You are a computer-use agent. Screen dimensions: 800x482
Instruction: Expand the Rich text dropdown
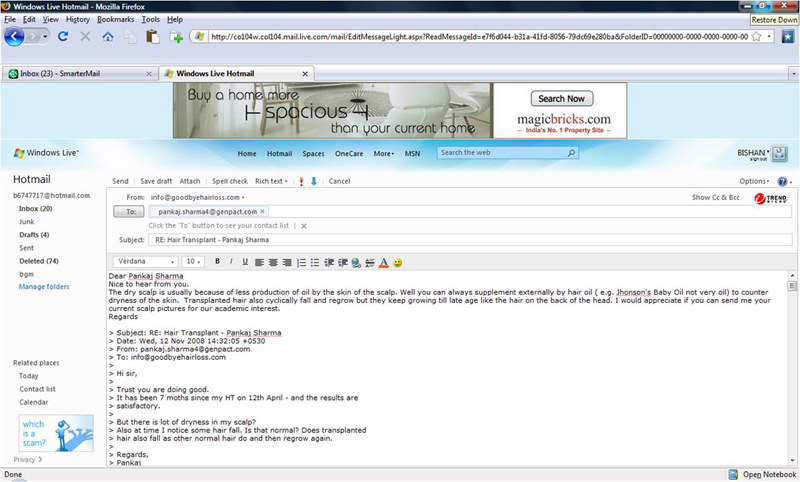pyautogui.click(x=272, y=181)
